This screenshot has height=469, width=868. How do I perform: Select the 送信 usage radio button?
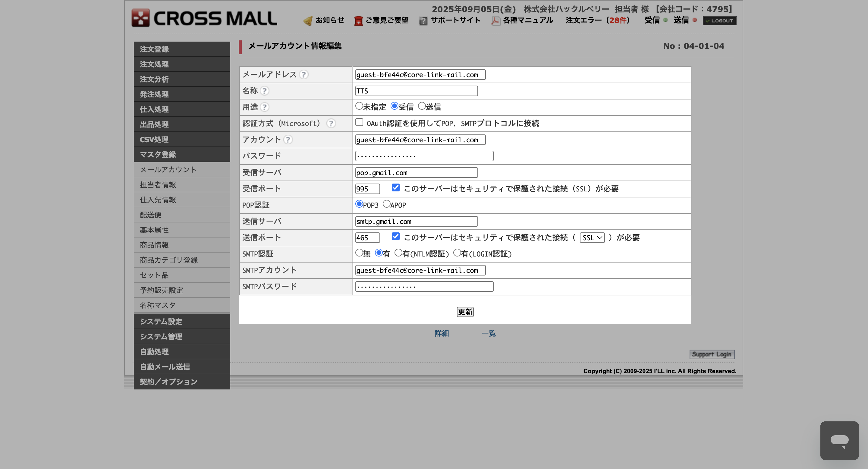pos(422,106)
